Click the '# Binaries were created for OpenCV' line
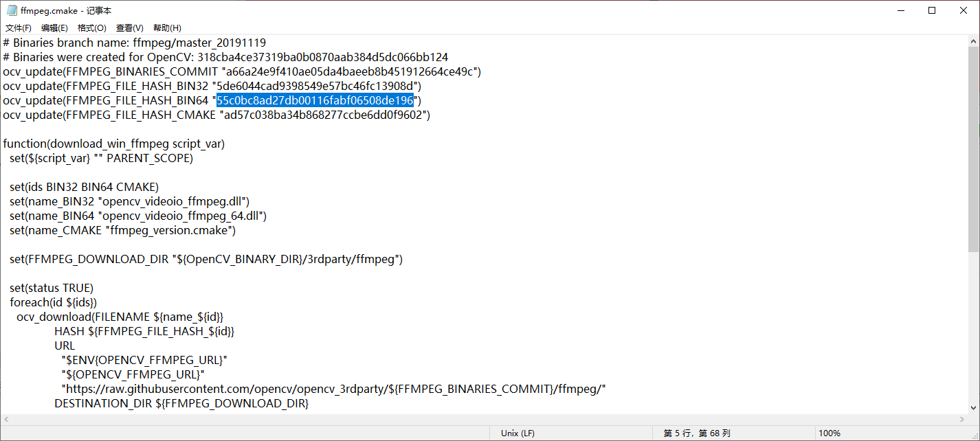The width and height of the screenshot is (980, 441). pyautogui.click(x=225, y=57)
